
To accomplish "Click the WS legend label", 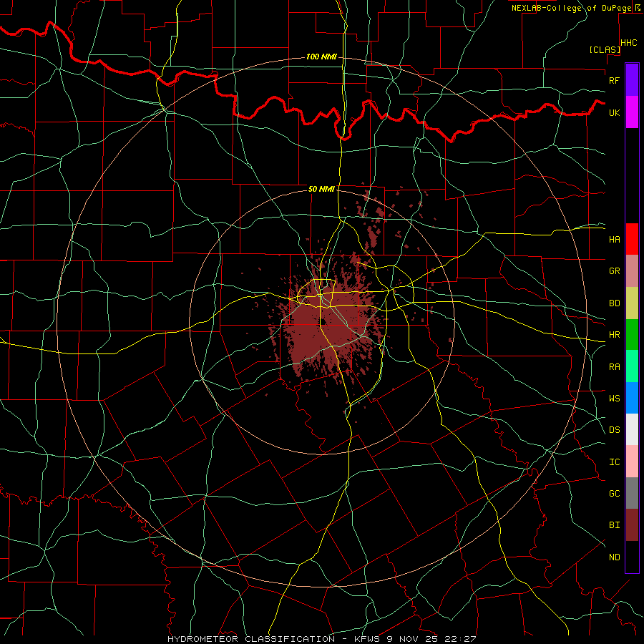I will tap(615, 398).
